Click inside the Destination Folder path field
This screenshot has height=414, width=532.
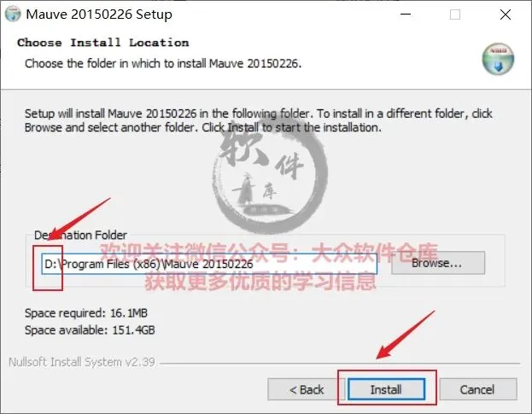pyautogui.click(x=209, y=264)
